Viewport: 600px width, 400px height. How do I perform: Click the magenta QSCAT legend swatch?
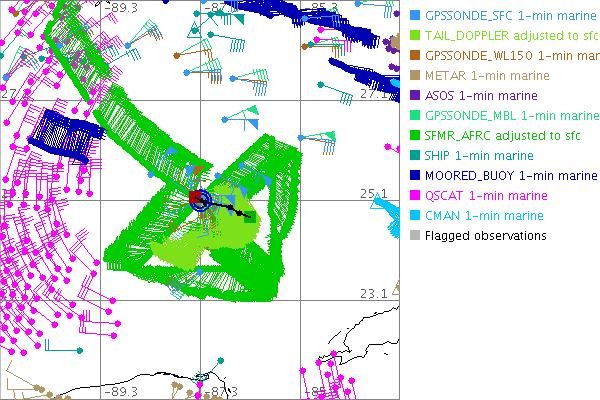tap(414, 196)
